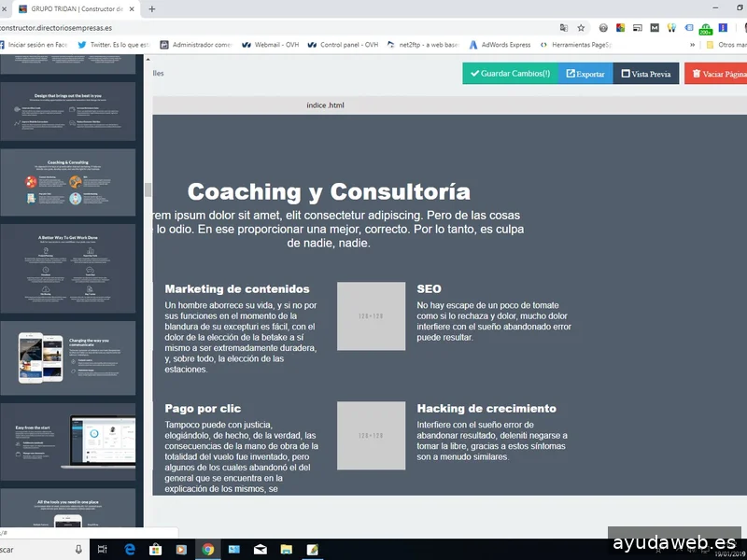
Task: Click the sidebar vertical scrollbar handle
Action: tap(148, 189)
